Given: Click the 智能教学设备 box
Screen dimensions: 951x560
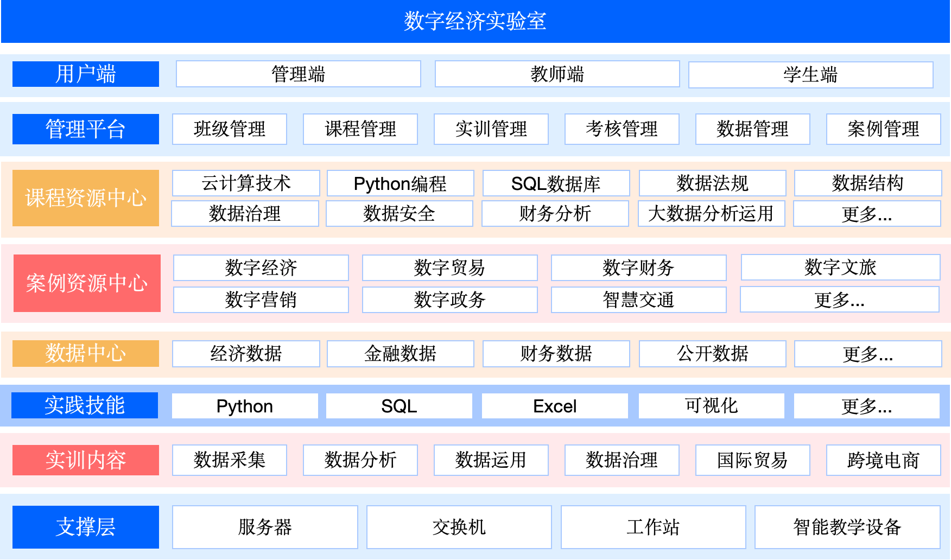Looking at the screenshot, I should tap(848, 527).
